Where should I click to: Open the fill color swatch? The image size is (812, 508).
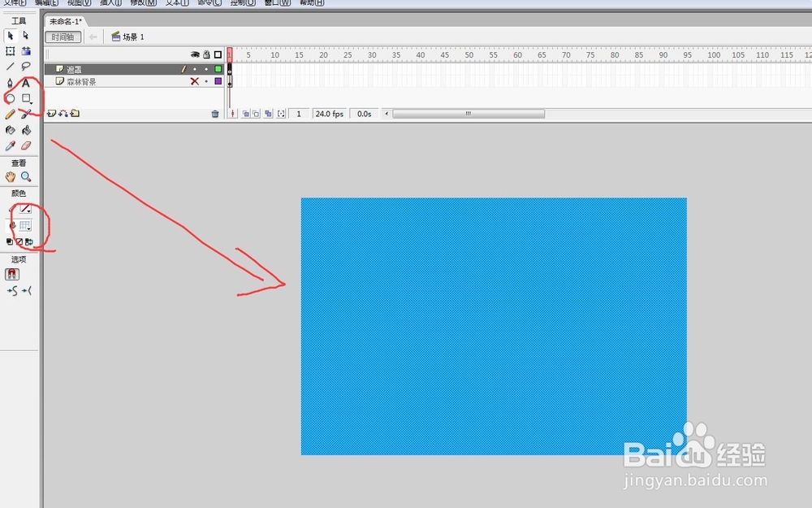(x=25, y=225)
